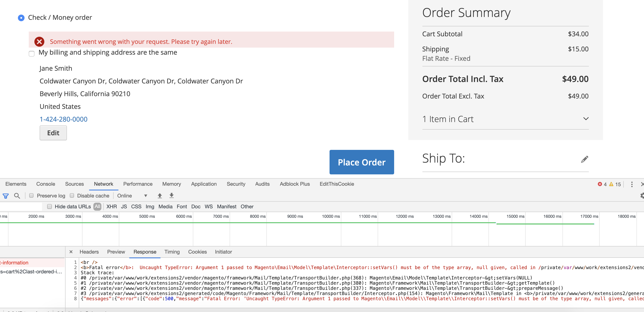
Task: Expand the 1 Item in Cart section
Action: click(x=586, y=119)
